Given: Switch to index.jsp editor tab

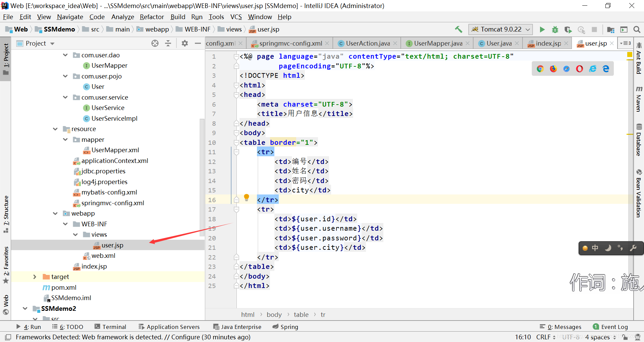Looking at the screenshot, I should (548, 43).
